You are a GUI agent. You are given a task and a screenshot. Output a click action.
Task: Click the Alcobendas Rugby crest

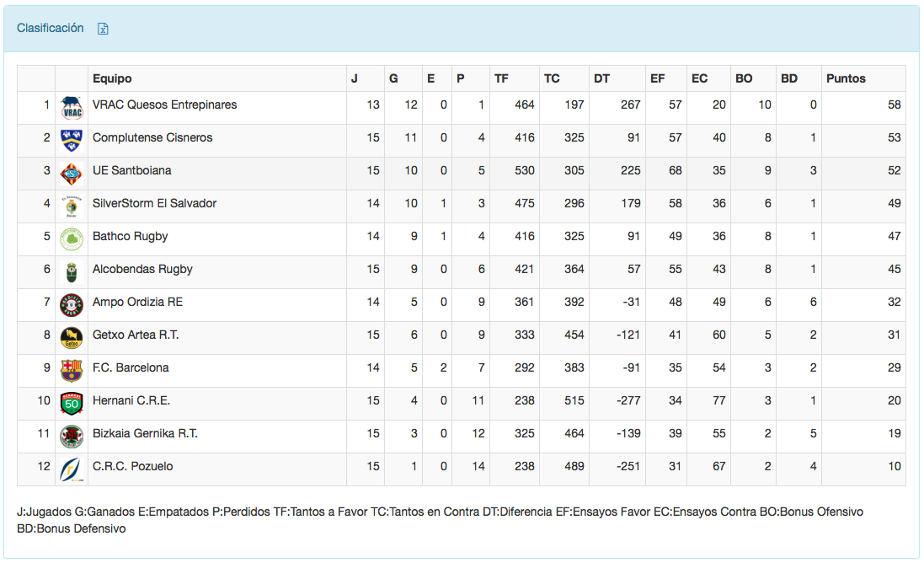tap(72, 272)
